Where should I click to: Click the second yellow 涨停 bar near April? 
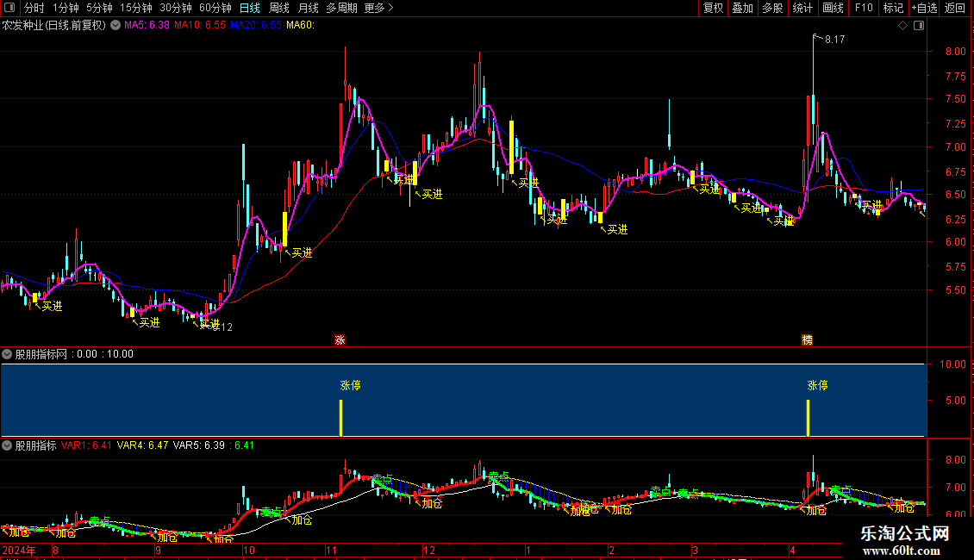809,418
